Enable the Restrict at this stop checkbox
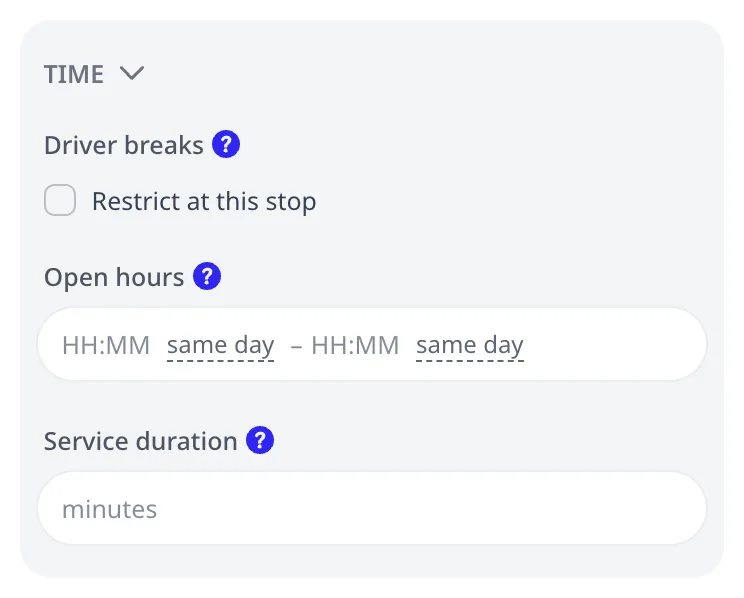Viewport: 744px width, 598px height. 60,200
